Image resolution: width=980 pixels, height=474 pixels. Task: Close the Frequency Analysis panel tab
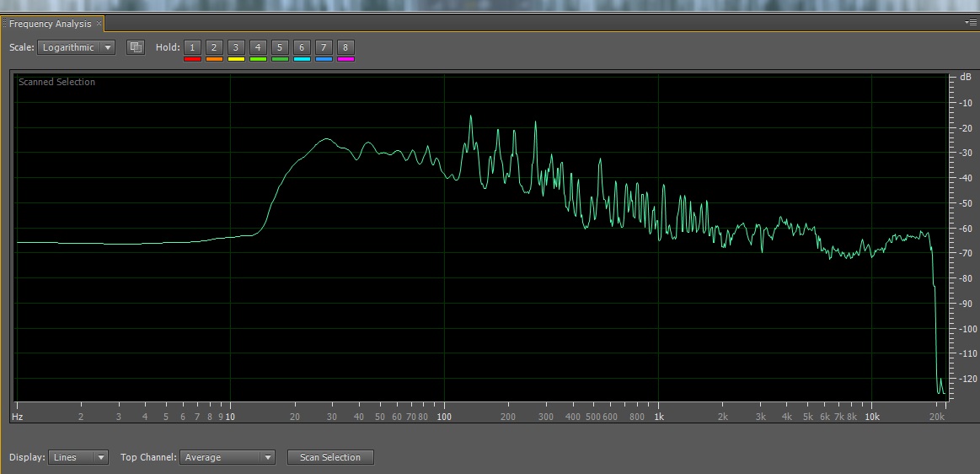coord(99,24)
